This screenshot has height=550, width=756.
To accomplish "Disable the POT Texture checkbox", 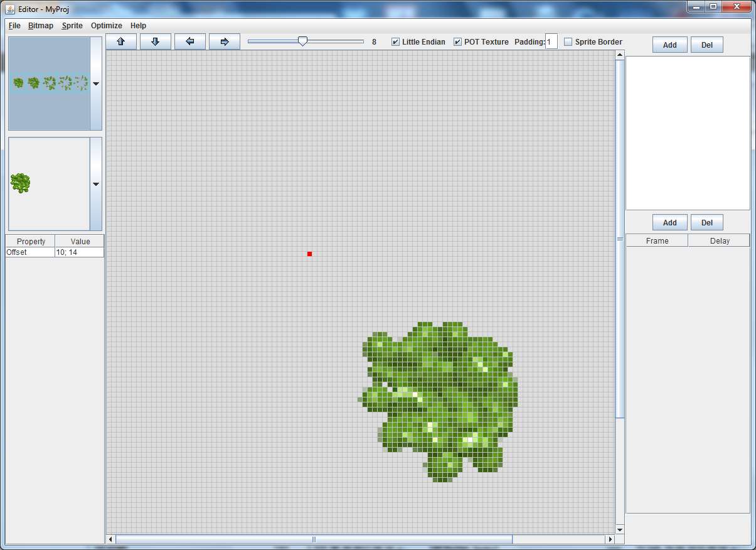I will click(457, 41).
